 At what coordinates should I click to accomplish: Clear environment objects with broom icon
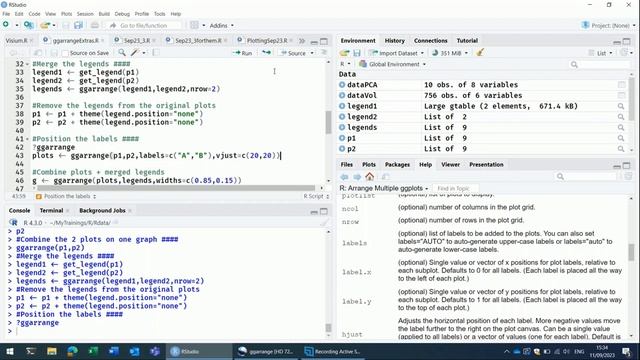point(480,52)
